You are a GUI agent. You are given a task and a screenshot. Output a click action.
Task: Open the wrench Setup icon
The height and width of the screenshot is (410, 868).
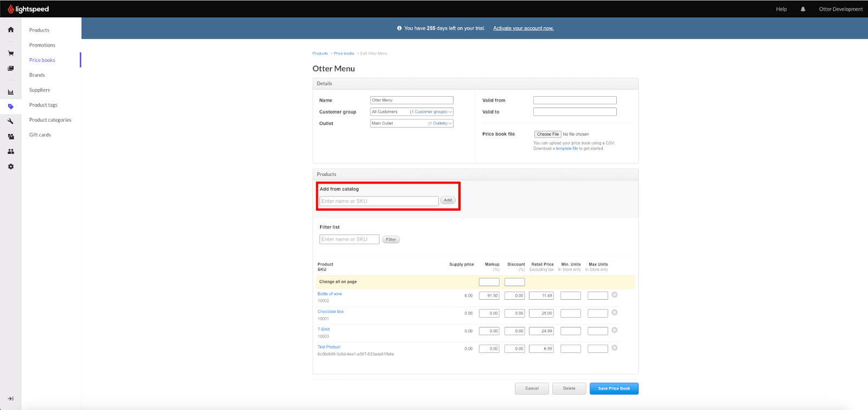(x=11, y=121)
